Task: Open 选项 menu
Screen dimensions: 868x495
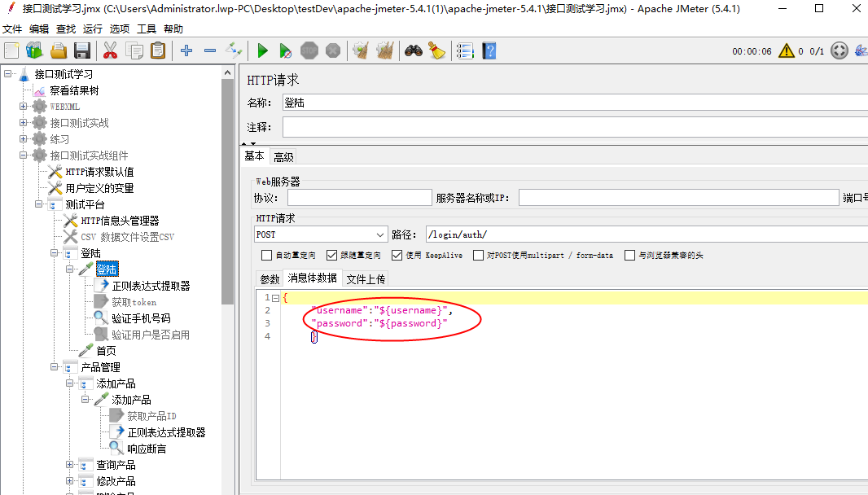Action: [x=120, y=28]
